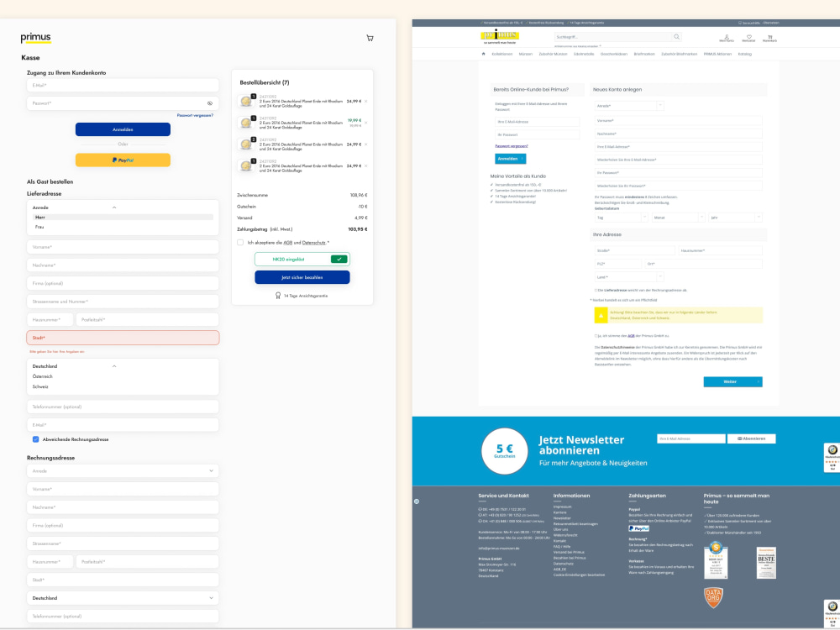Open the Briefmarken menu item
840x630 pixels.
coord(644,54)
